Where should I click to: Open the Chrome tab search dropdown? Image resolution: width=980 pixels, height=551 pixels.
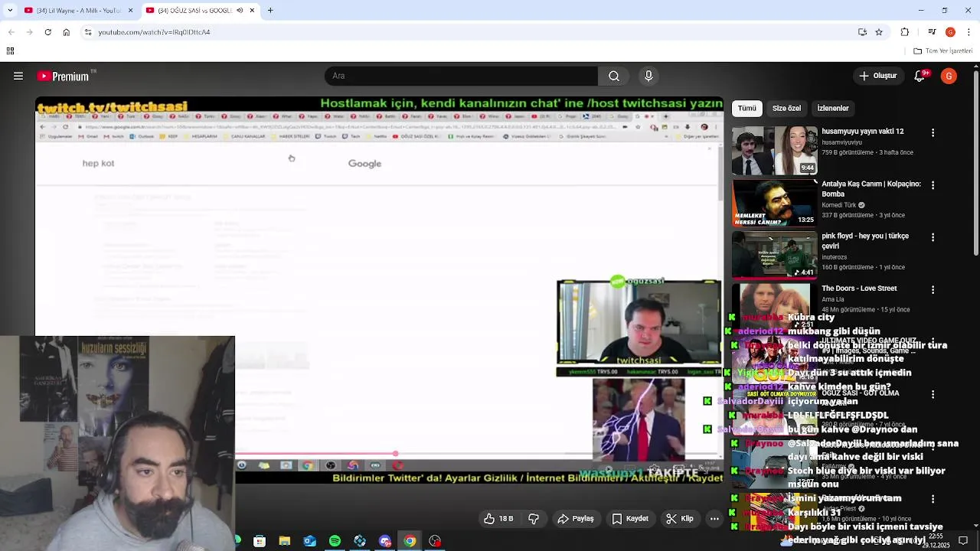click(x=10, y=11)
